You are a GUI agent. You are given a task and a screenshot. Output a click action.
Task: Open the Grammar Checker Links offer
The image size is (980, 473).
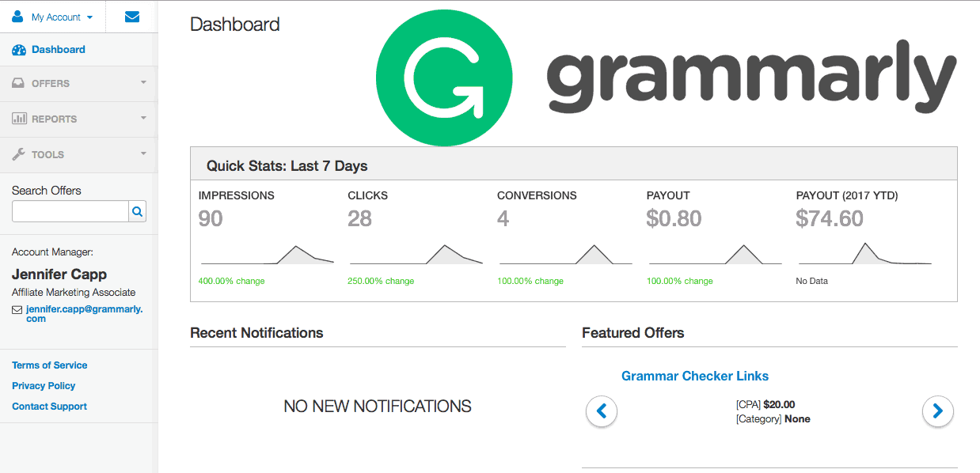(695, 376)
